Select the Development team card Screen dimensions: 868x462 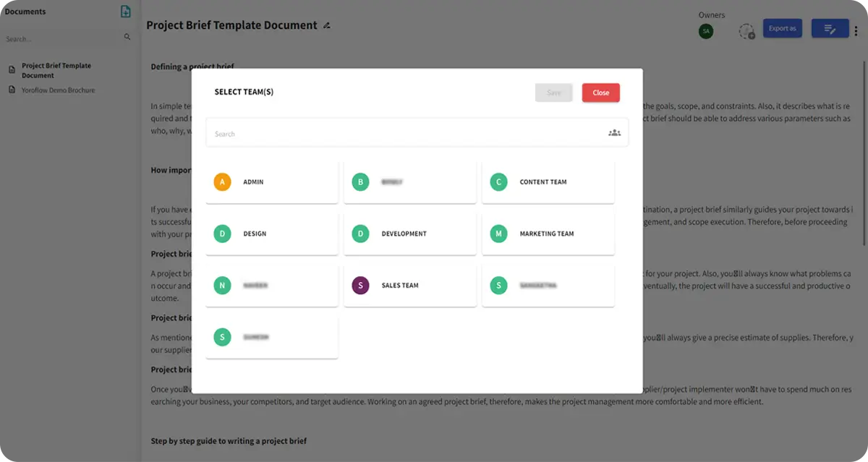pyautogui.click(x=409, y=234)
